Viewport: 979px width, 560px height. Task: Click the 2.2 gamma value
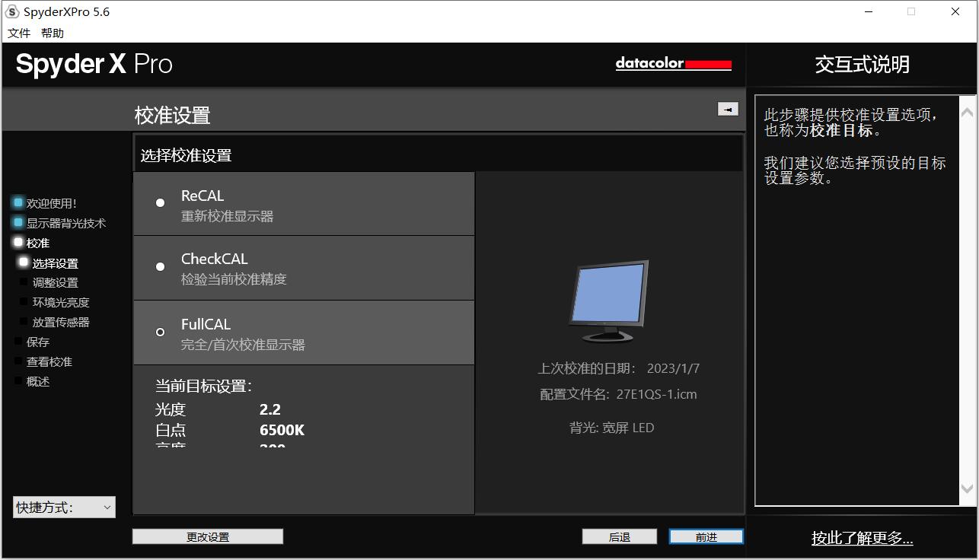(x=270, y=409)
